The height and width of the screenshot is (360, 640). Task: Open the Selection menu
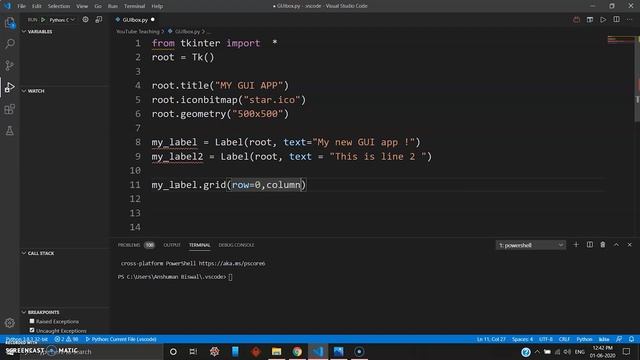coord(59,6)
